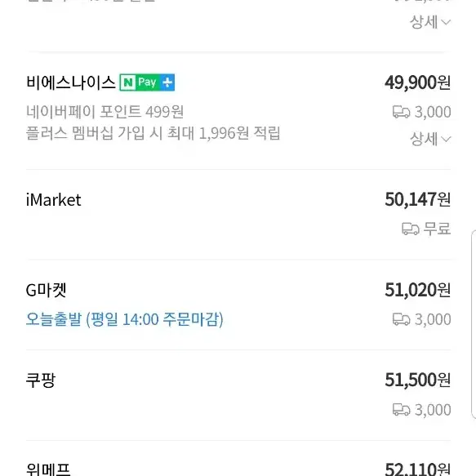Click the shipping truck icon for 쿠팡
Image resolution: width=476 pixels, height=476 pixels.
click(401, 410)
